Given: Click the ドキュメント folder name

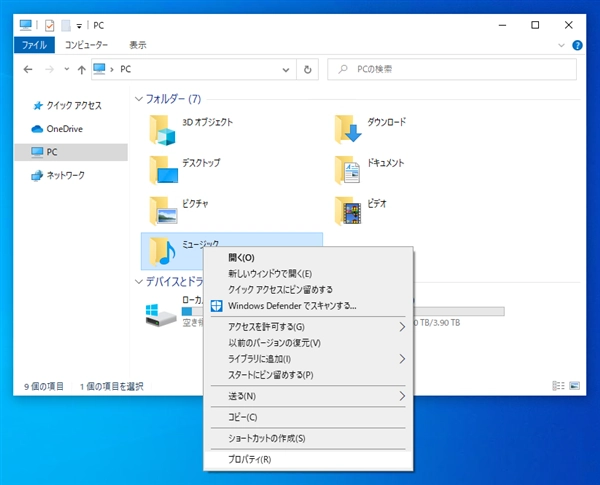Looking at the screenshot, I should tap(385, 163).
